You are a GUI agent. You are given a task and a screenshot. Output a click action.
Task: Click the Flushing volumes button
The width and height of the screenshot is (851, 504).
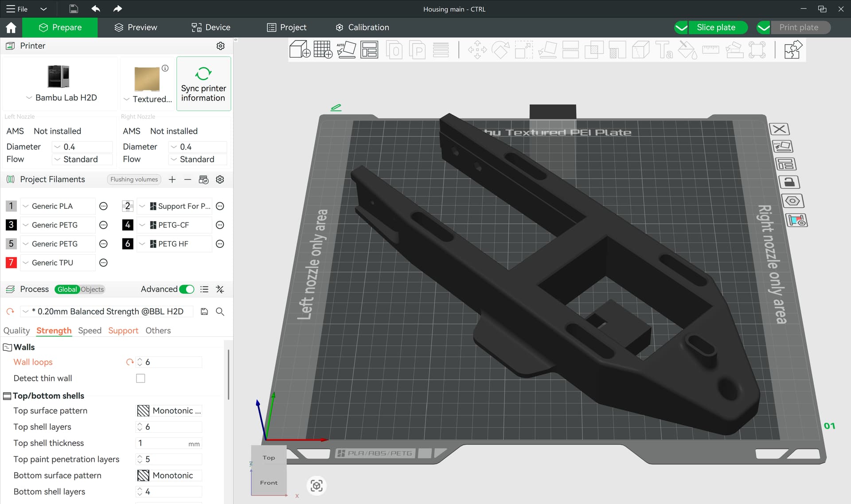(134, 180)
